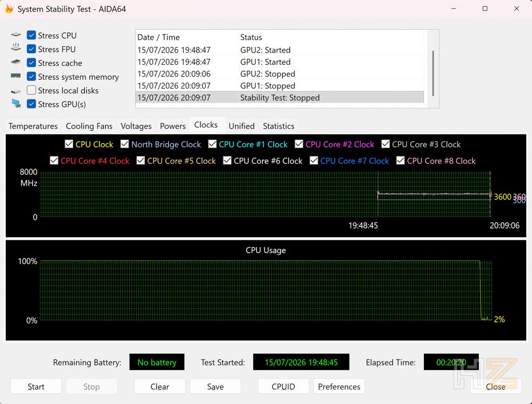Hide the CPU Clock graph line

pos(69,144)
